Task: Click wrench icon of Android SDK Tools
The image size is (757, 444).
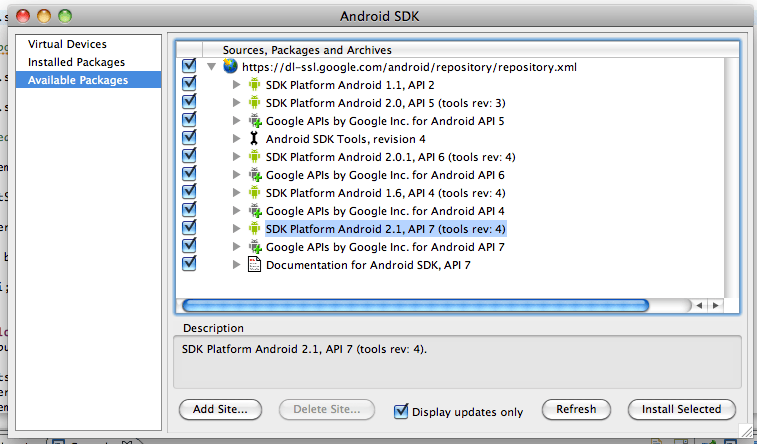Action: point(254,139)
